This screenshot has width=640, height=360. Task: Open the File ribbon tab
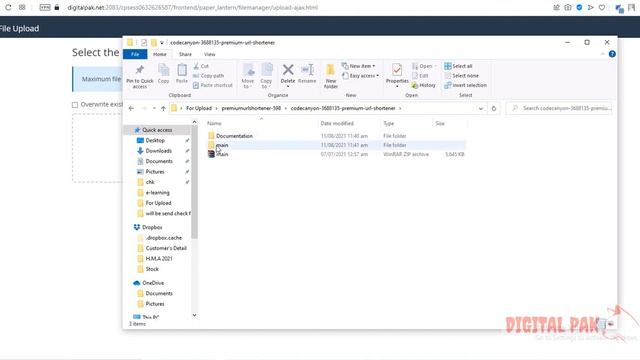(135, 54)
